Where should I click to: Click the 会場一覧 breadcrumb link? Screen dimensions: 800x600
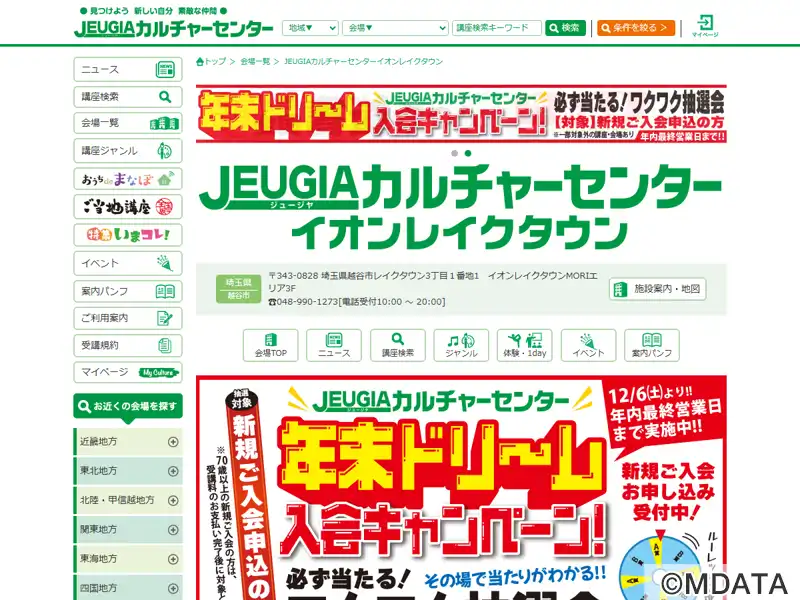point(255,62)
